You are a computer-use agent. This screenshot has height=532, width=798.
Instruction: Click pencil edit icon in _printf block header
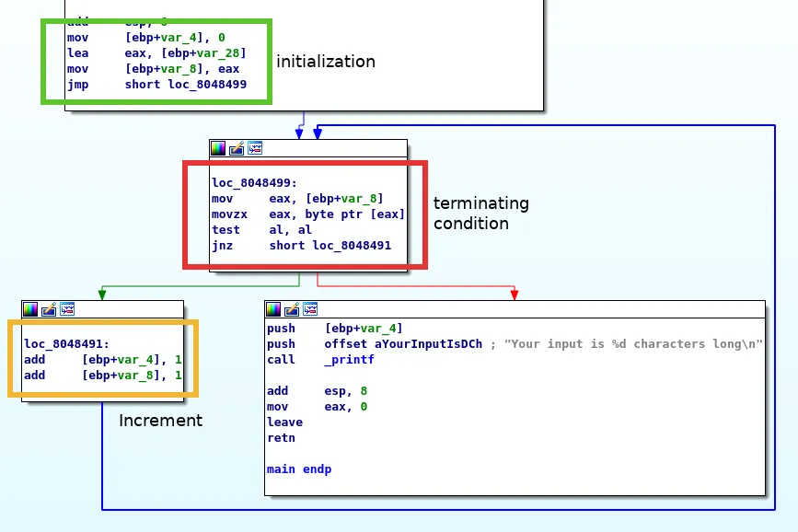tap(292, 309)
